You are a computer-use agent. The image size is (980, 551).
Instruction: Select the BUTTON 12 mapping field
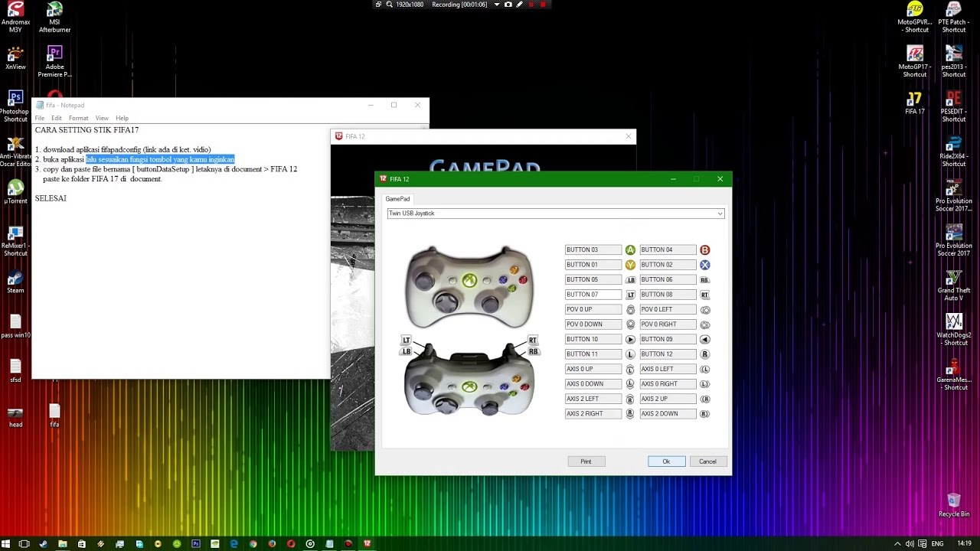[x=668, y=354]
